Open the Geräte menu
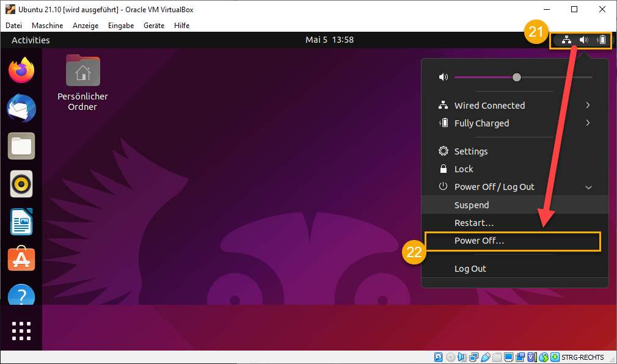The height and width of the screenshot is (364, 617). (154, 25)
